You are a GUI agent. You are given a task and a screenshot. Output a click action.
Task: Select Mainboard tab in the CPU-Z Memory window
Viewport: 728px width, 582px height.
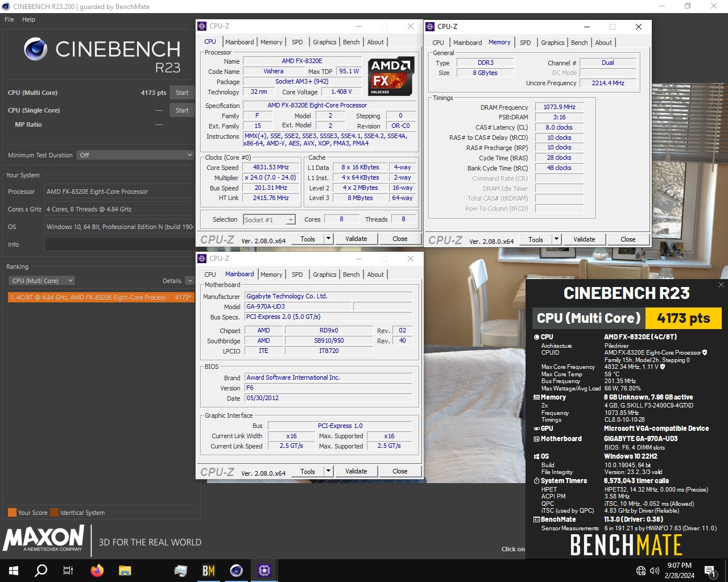point(468,43)
